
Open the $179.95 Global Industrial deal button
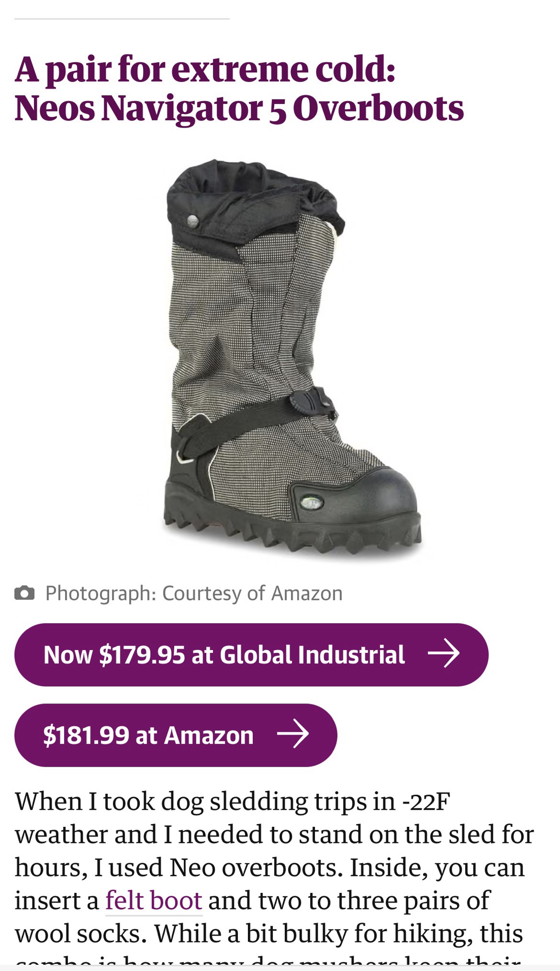point(251,654)
